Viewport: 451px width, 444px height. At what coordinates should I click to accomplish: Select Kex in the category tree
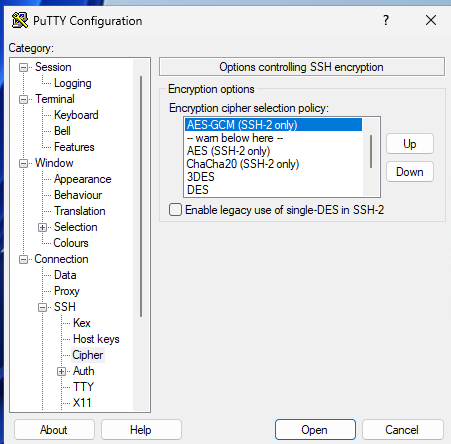point(82,323)
